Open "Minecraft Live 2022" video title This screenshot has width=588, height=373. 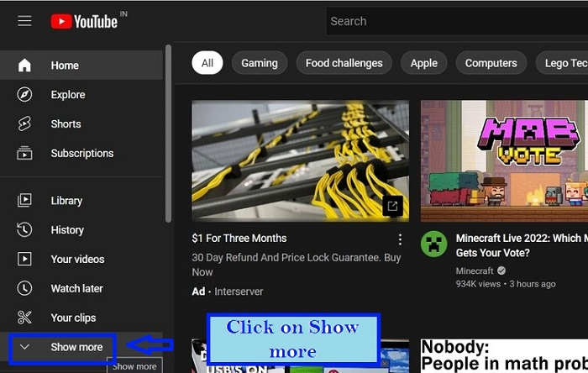pos(522,245)
